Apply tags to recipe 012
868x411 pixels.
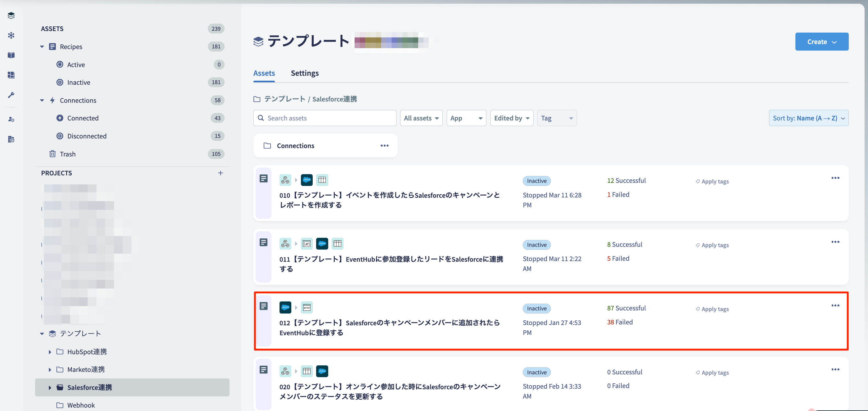(712, 309)
